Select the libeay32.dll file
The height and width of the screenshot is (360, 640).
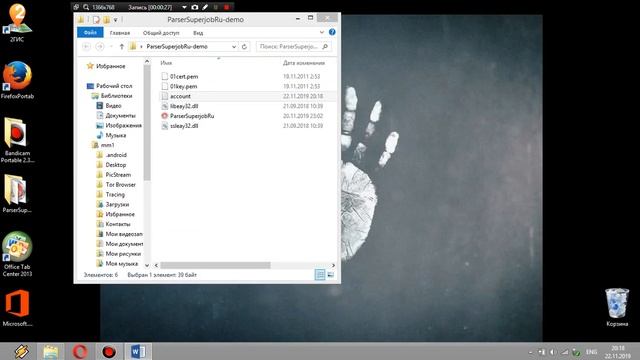tap(184, 106)
